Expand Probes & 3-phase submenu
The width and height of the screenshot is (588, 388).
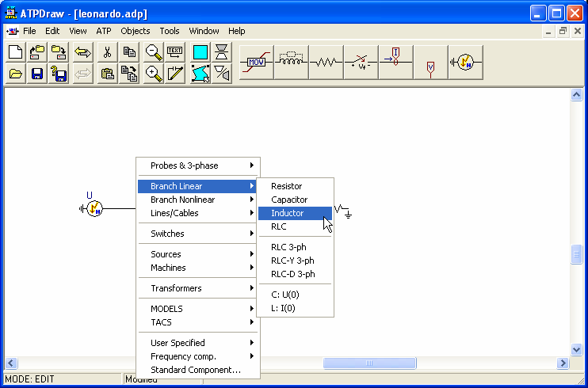pyautogui.click(x=197, y=165)
